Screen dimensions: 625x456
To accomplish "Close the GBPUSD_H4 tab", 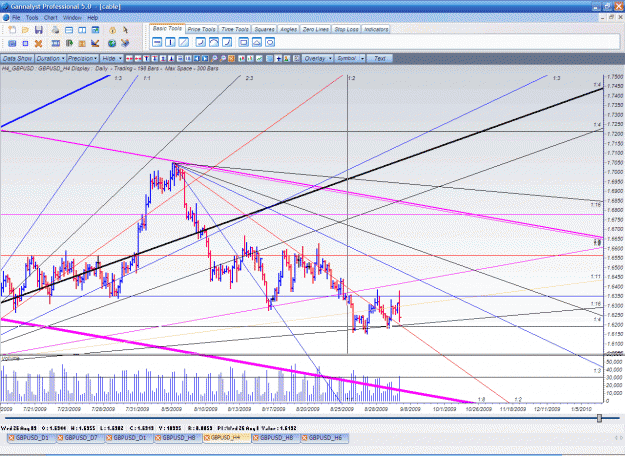I will pyautogui.click(x=207, y=438).
